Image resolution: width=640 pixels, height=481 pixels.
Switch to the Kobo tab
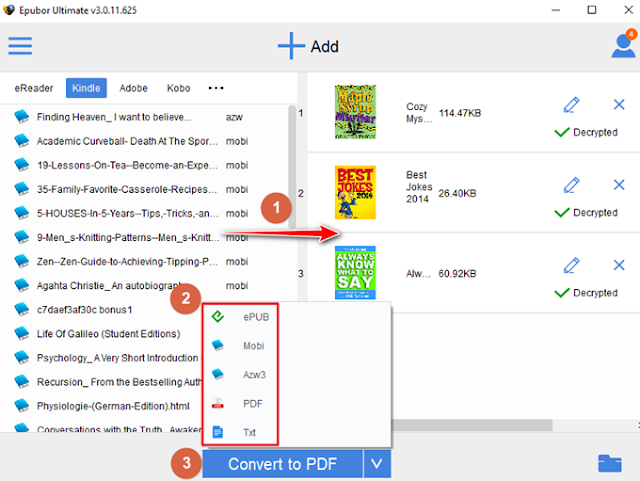(178, 88)
